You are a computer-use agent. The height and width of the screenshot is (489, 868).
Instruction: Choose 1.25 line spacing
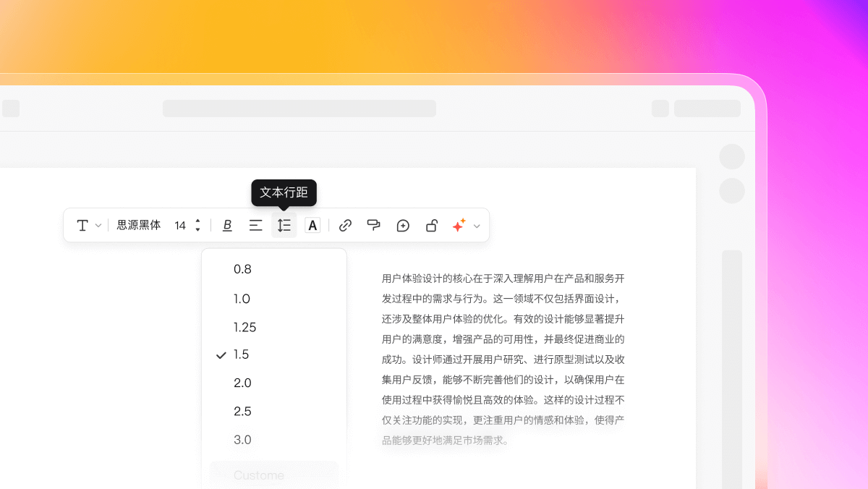(x=244, y=327)
